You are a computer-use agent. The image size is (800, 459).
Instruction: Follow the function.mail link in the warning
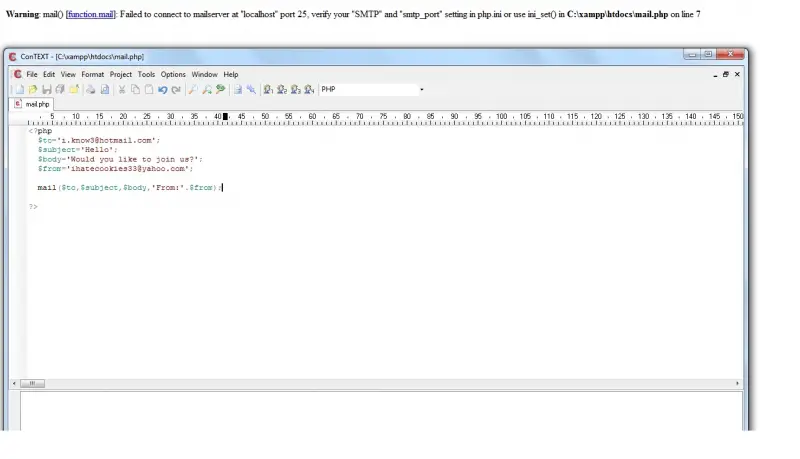coord(90,14)
